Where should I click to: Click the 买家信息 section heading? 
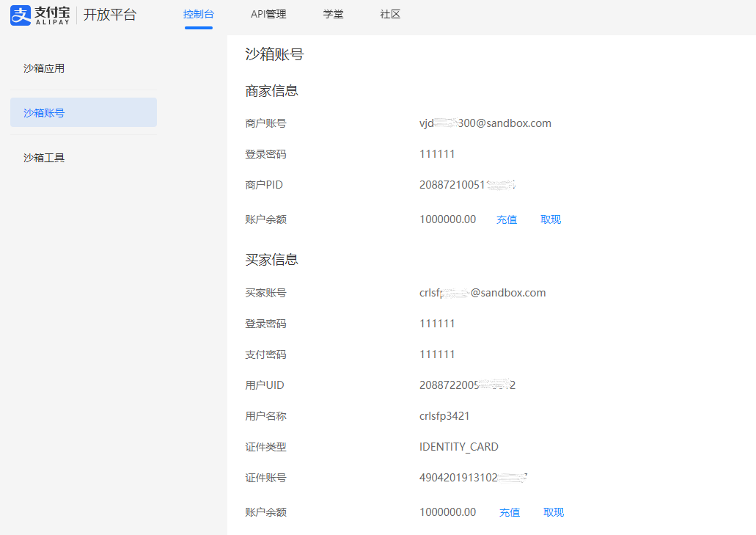[x=271, y=260]
